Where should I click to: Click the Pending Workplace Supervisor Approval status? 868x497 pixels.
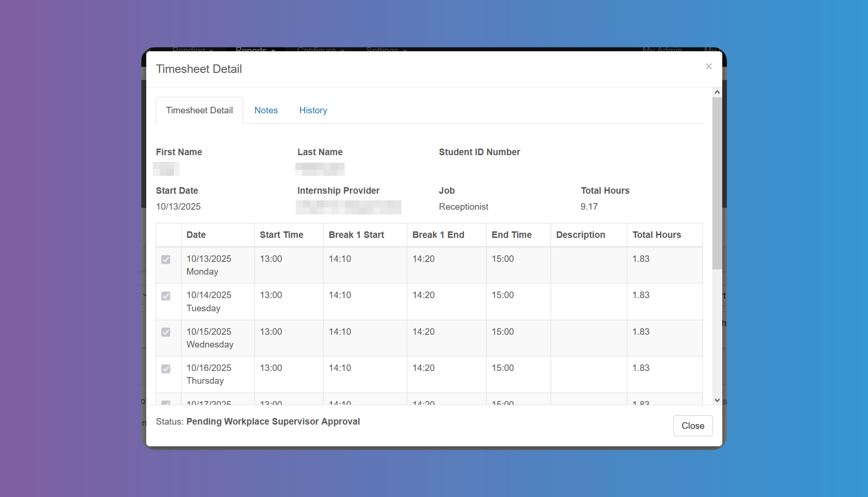[x=273, y=421]
